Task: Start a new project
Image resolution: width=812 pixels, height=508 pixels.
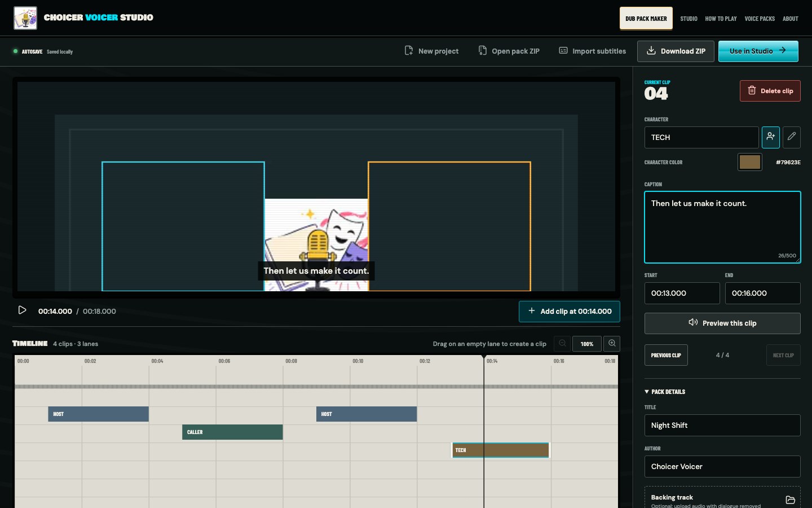Action: click(x=431, y=51)
